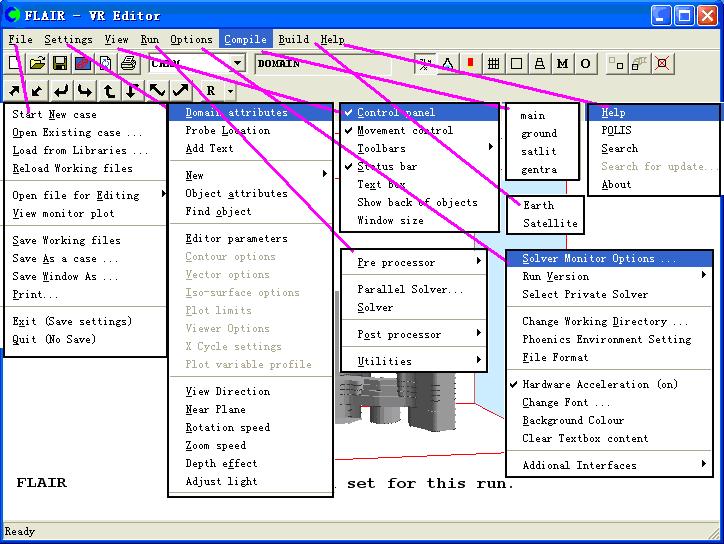
Task: Click the M toolbar button
Action: (562, 64)
